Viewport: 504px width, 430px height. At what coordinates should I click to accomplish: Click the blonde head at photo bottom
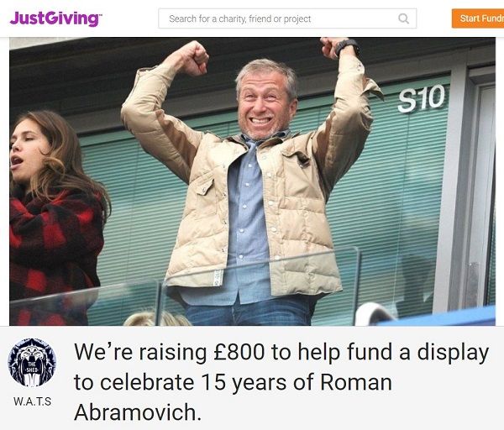(x=158, y=319)
